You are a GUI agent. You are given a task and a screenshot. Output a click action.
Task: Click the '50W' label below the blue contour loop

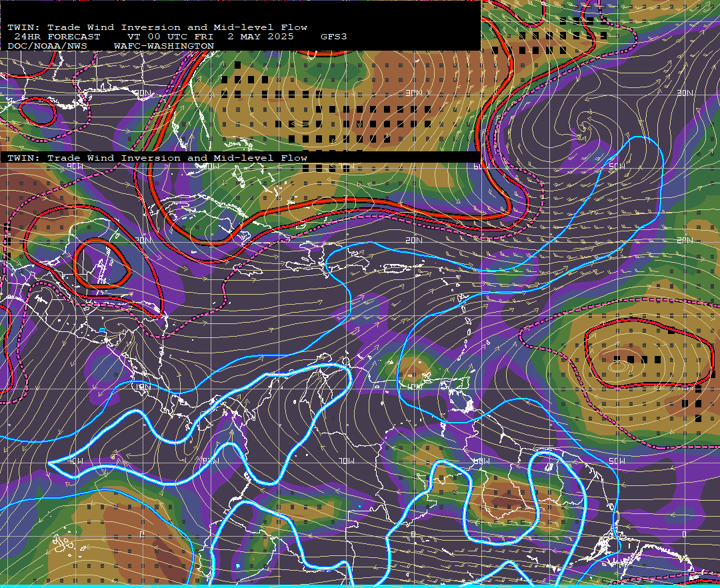617,166
